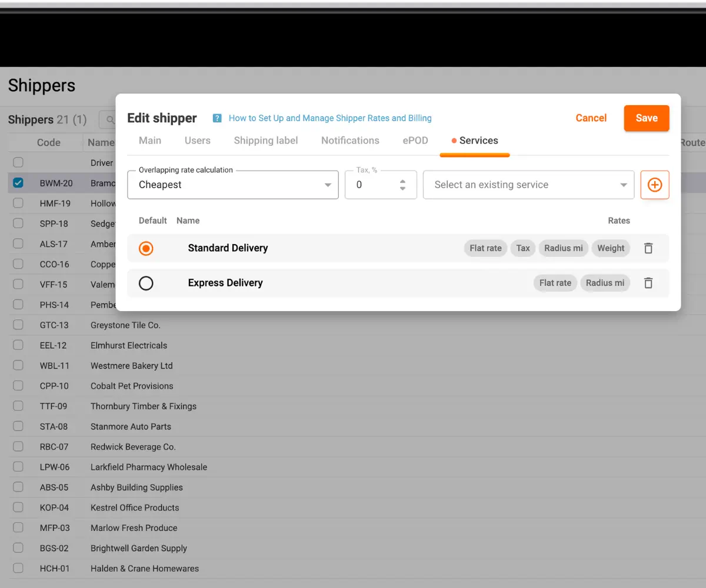Set Express Delivery as default service
706x588 pixels.
click(x=146, y=283)
